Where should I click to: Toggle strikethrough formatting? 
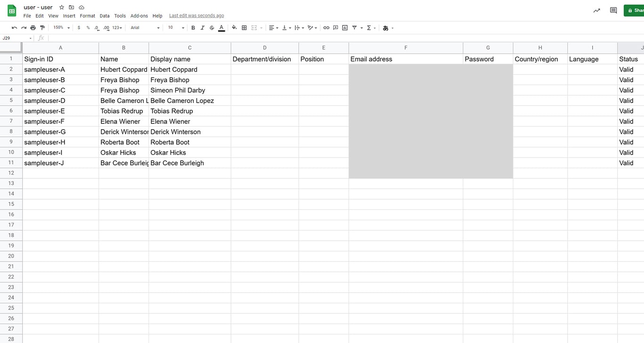(212, 28)
